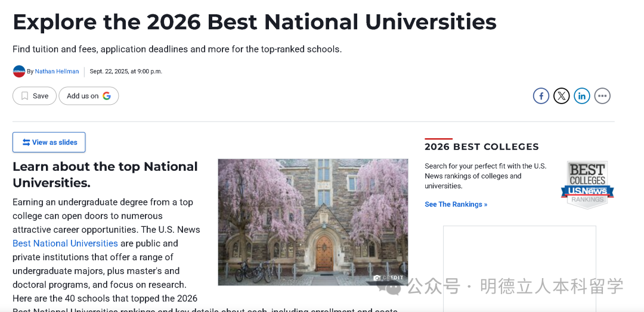Image resolution: width=644 pixels, height=312 pixels.
Task: Share the article on Facebook
Action: 541,96
